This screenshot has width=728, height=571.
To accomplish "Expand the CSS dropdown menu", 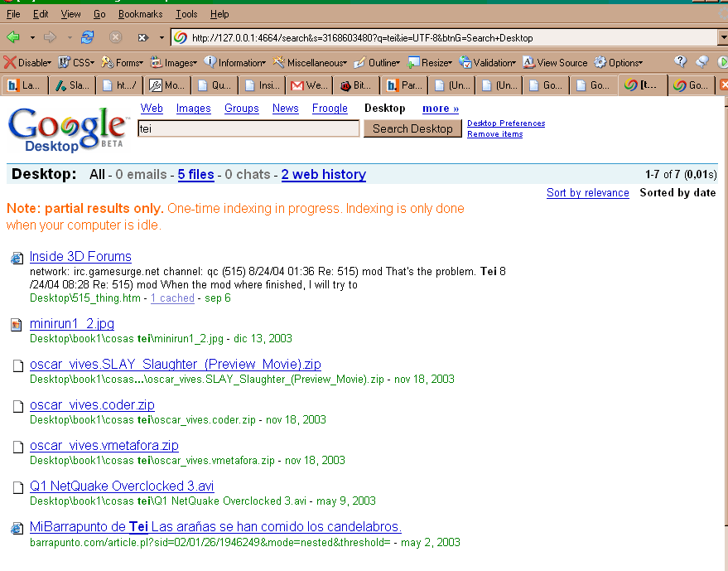I will tap(76, 62).
